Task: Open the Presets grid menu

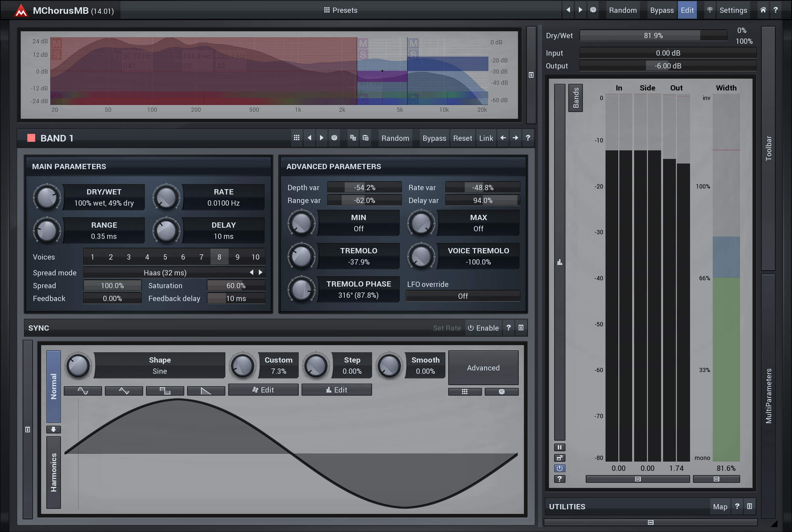Action: (x=340, y=10)
